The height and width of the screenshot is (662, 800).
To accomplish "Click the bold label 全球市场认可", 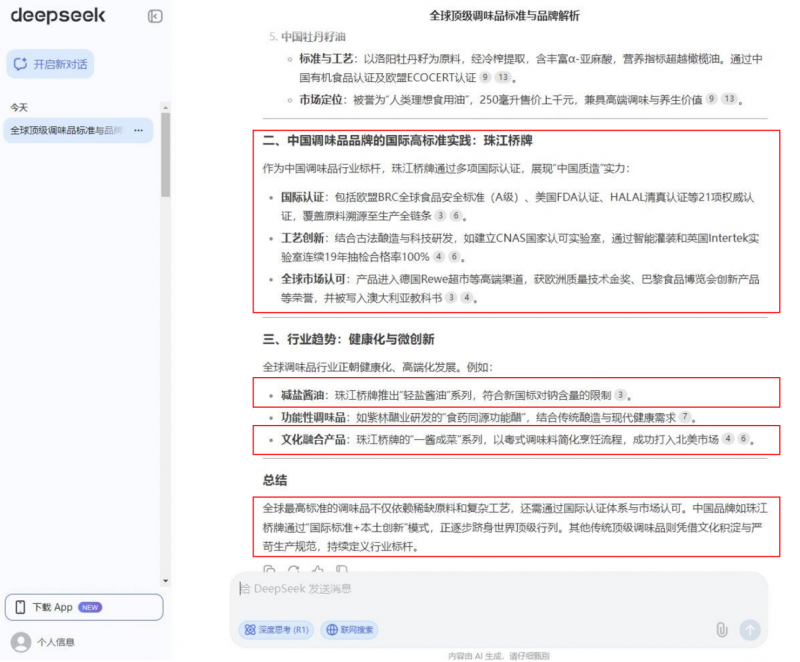I will click(x=313, y=279).
